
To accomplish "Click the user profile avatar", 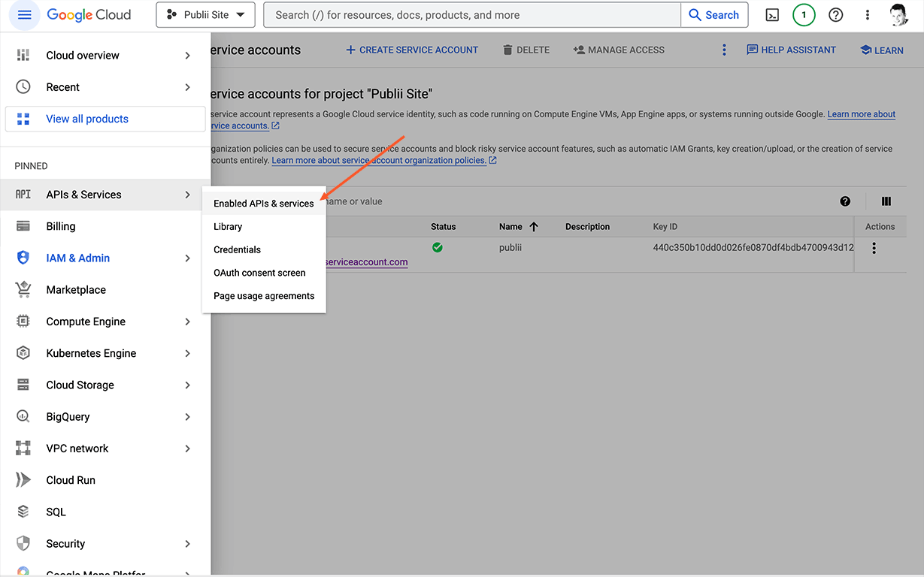I will 898,15.
